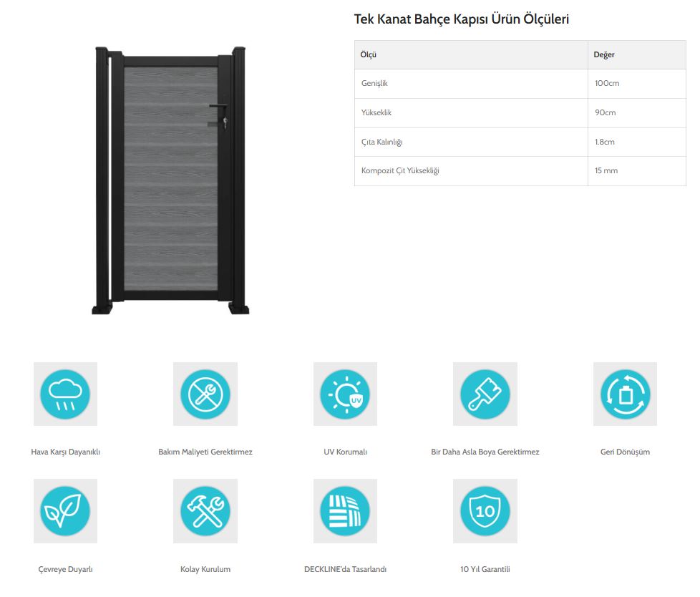Click the leaf eco-friendly icon
The image size is (700, 597).
(x=65, y=511)
